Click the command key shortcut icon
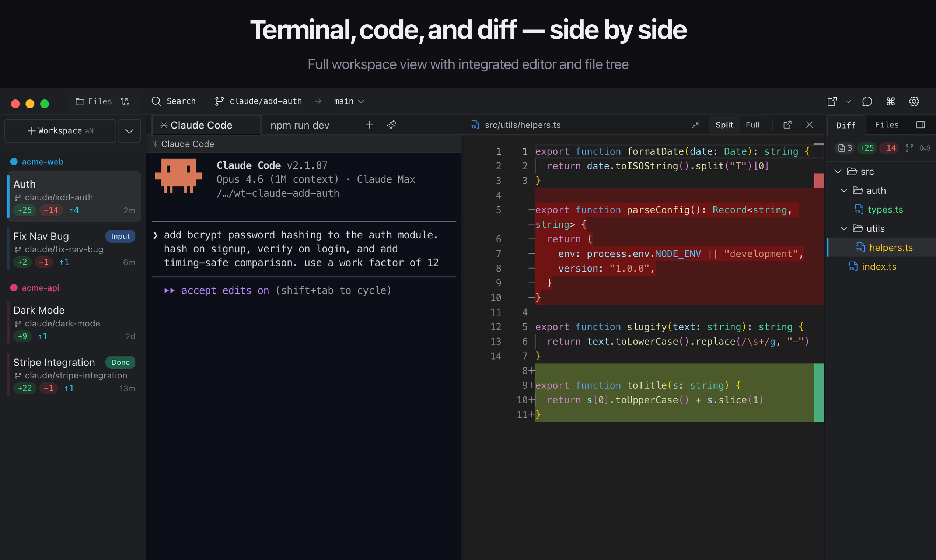The height and width of the screenshot is (560, 936). (x=890, y=102)
